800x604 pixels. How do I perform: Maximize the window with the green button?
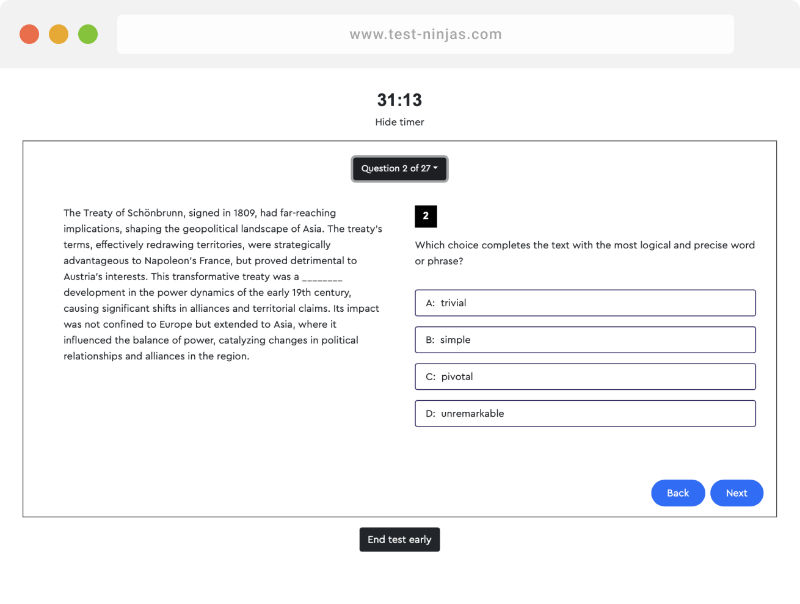click(x=88, y=33)
